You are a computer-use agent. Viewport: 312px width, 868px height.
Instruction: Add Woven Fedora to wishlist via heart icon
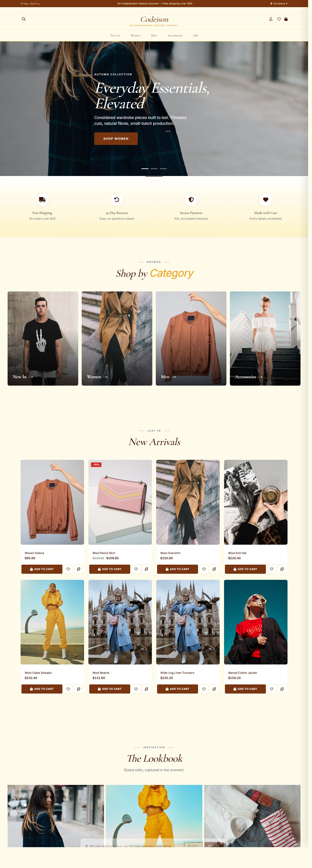point(68,569)
